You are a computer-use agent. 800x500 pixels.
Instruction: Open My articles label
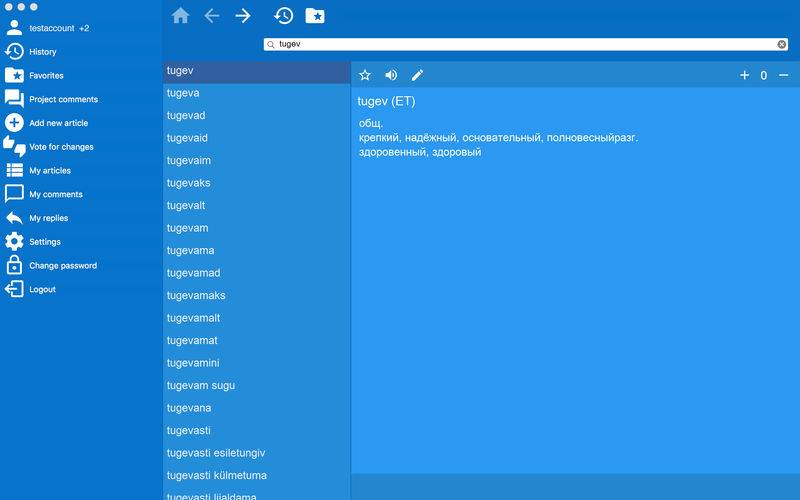(x=50, y=170)
